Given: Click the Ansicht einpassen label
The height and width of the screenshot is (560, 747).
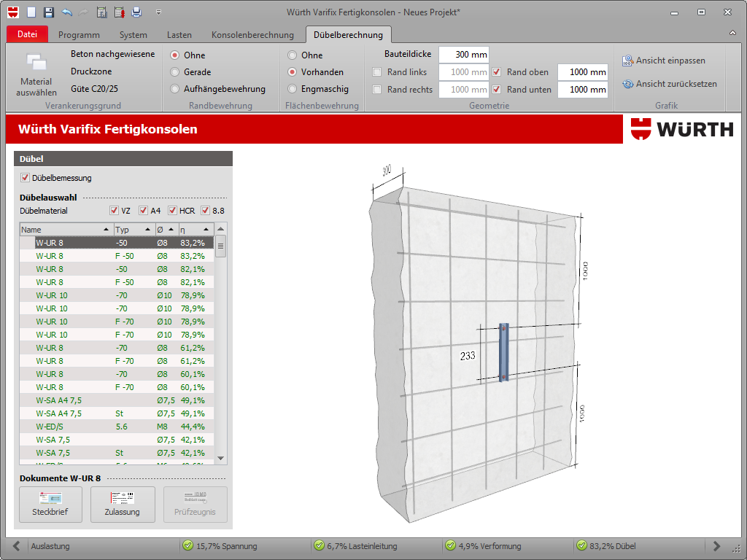Looking at the screenshot, I should pyautogui.click(x=670, y=61).
